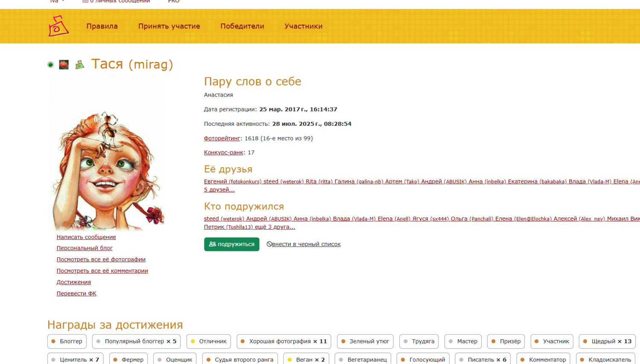Go to the Победители menu item
Viewport: 640px width, 364px height.
click(242, 26)
